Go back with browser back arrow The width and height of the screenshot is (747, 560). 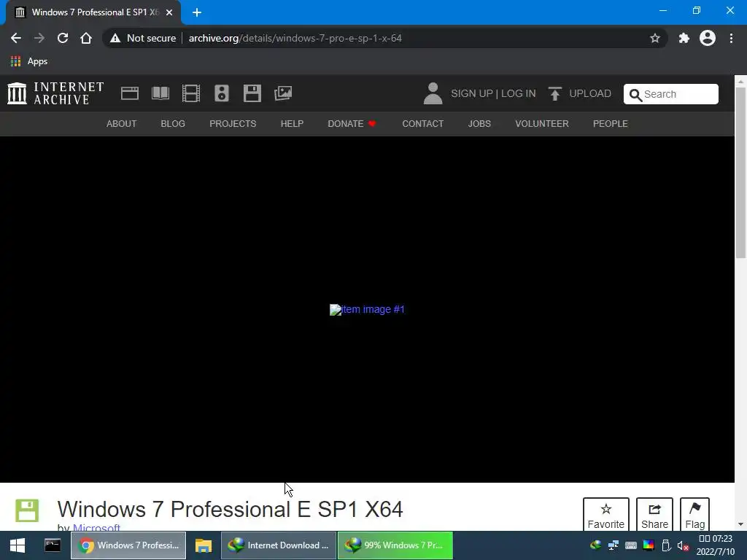(x=16, y=38)
